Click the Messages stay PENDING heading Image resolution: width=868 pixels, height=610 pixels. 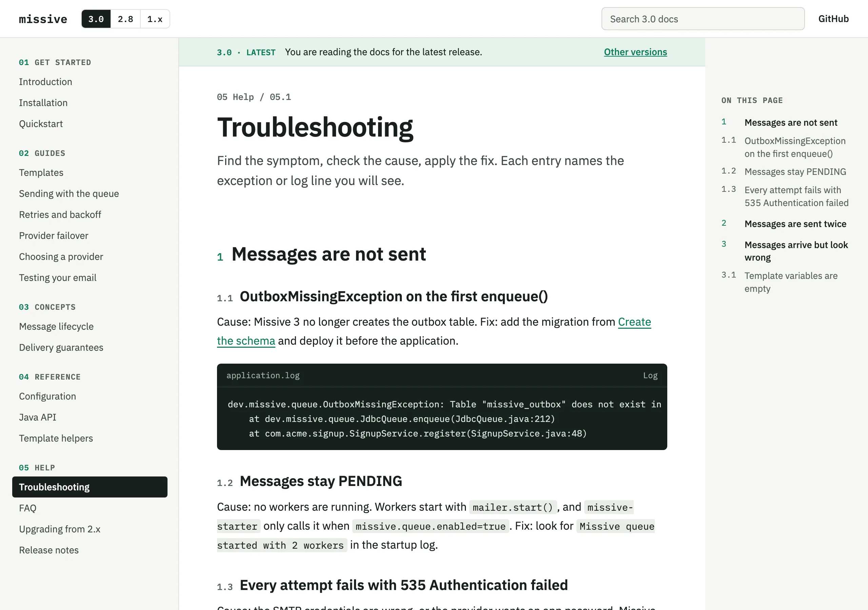click(x=321, y=482)
